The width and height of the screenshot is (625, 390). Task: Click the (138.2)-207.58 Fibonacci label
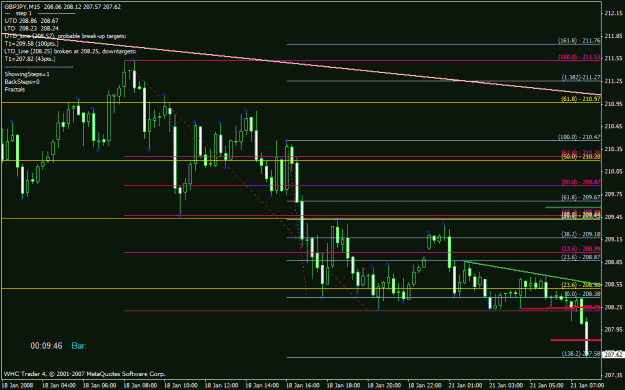[581, 354]
